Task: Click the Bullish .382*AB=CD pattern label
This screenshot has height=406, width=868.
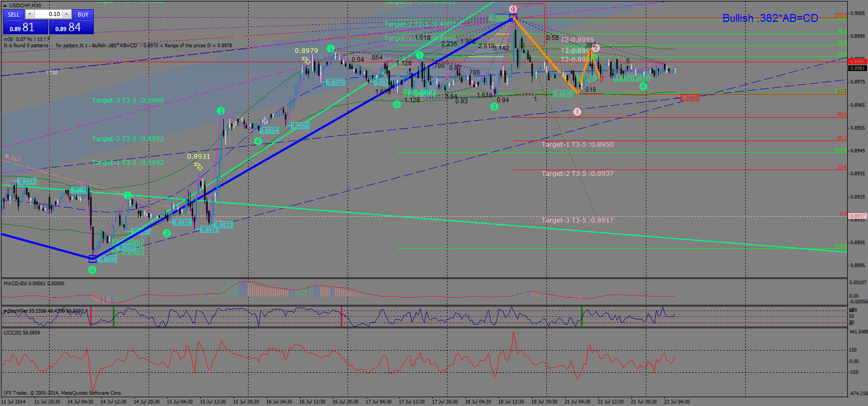Action: click(770, 18)
